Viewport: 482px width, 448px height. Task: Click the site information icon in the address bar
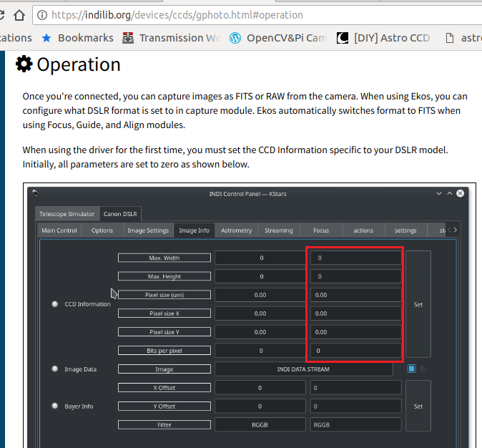[x=42, y=15]
